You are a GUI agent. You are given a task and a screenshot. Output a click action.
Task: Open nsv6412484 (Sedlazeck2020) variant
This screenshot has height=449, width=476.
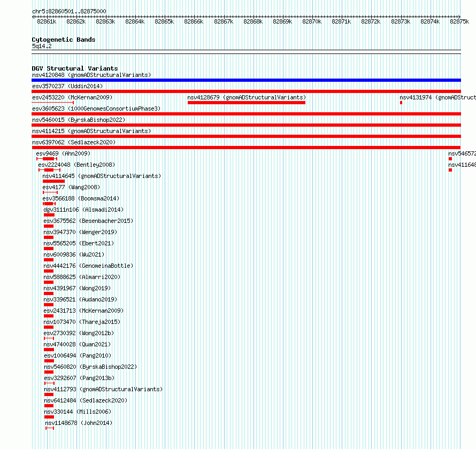(x=86, y=400)
